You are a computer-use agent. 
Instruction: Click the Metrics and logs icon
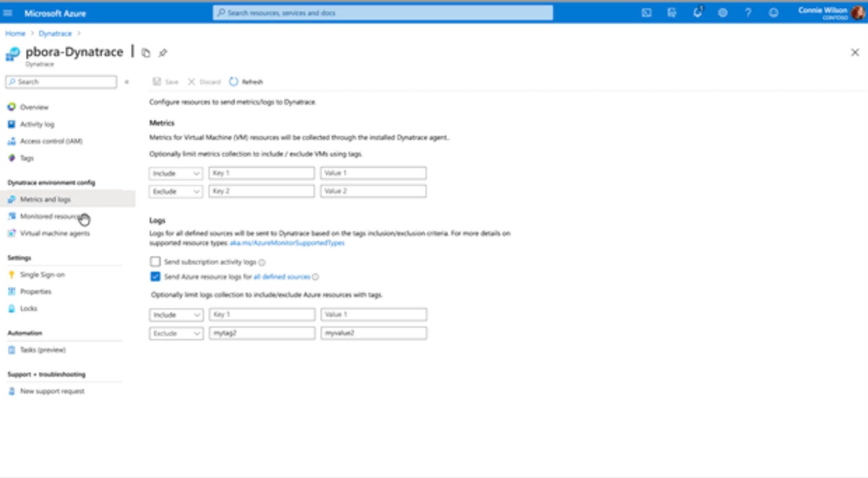[x=12, y=199]
